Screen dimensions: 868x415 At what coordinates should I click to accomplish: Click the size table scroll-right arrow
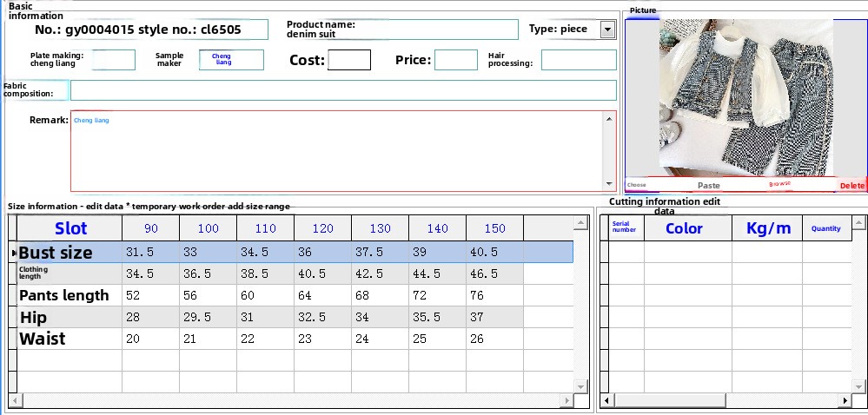[567, 401]
